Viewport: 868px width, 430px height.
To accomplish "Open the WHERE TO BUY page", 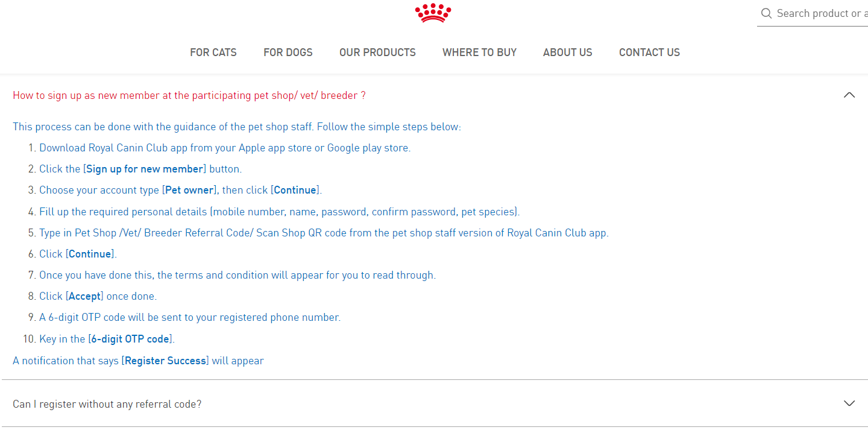I will coord(479,52).
